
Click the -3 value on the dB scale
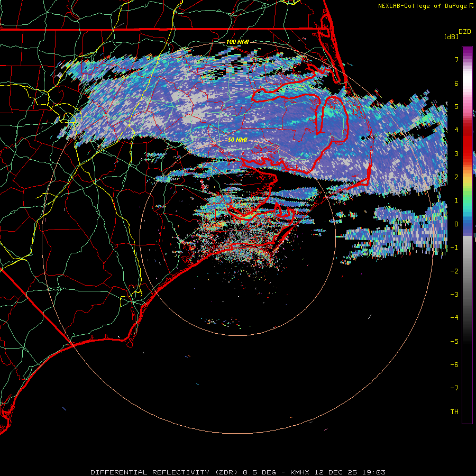point(454,295)
